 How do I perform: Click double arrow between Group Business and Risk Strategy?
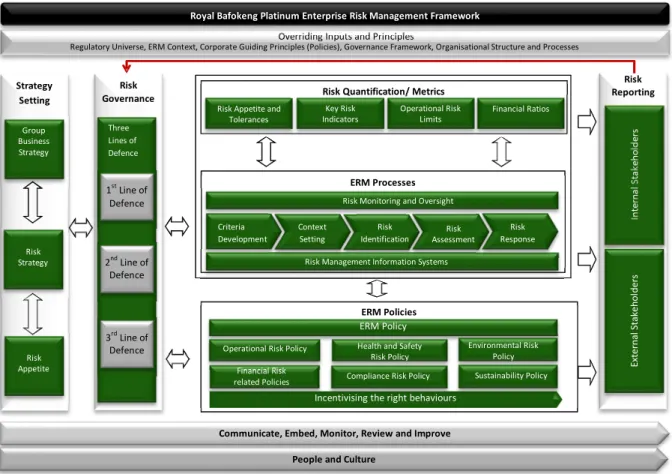(33, 202)
